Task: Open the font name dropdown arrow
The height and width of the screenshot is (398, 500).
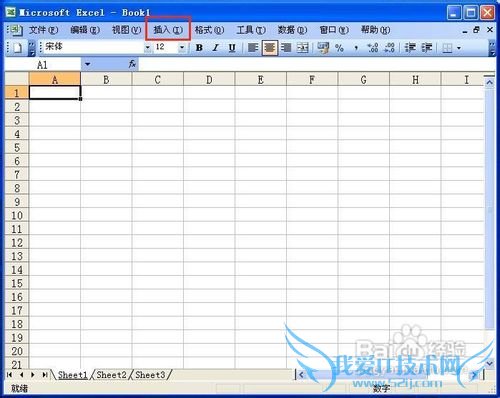Action: tap(147, 48)
